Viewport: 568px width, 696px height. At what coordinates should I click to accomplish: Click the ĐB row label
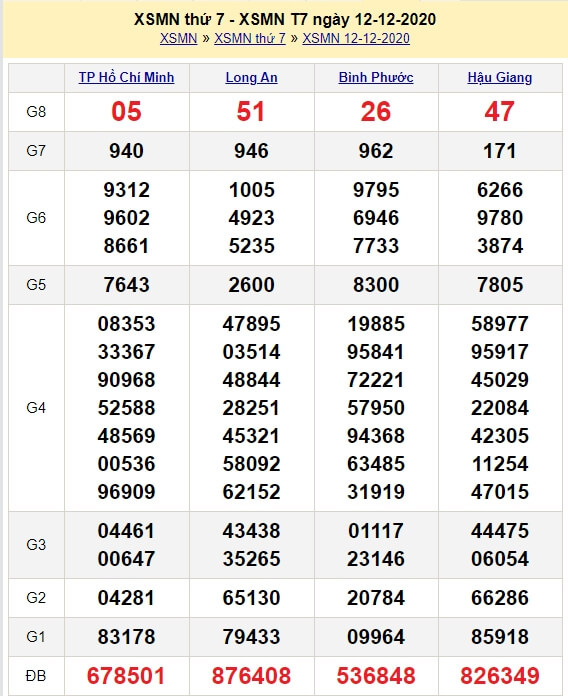[36, 676]
